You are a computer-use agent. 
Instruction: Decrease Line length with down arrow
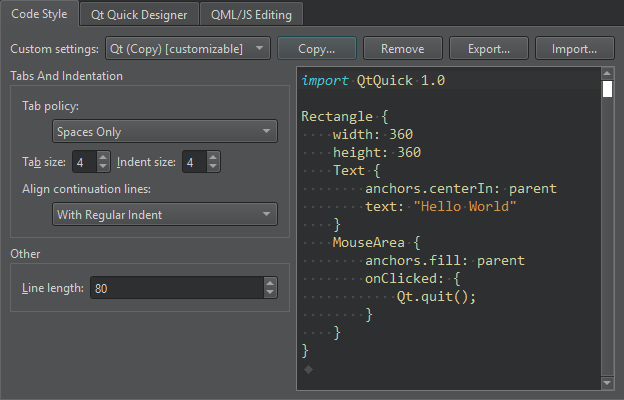(270, 293)
